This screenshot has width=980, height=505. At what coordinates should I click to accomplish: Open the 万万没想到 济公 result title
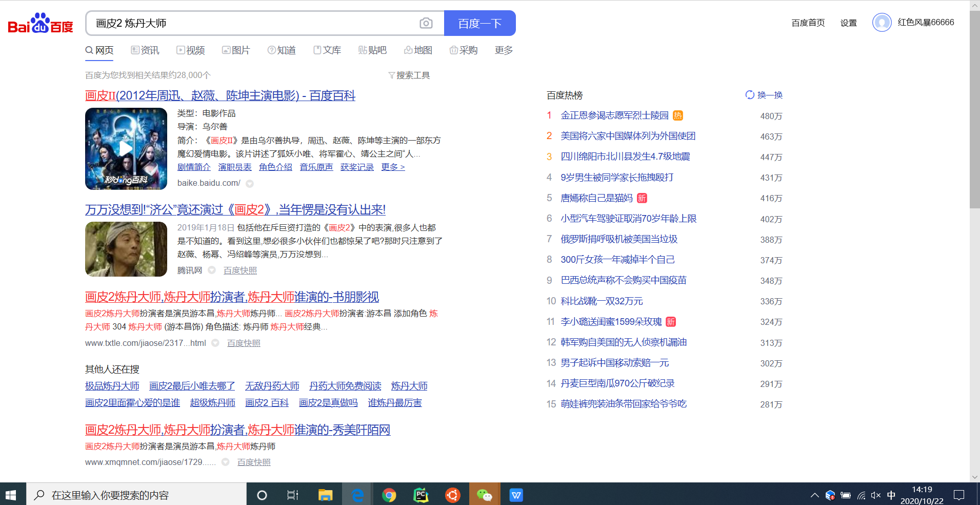click(x=235, y=209)
